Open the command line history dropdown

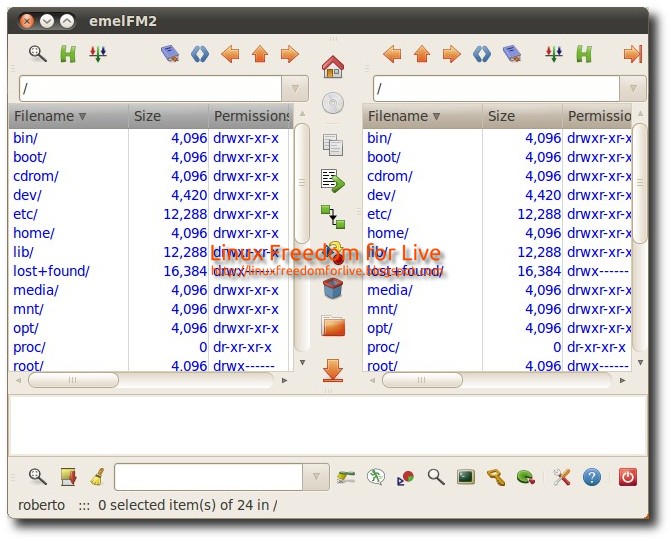pyautogui.click(x=316, y=476)
